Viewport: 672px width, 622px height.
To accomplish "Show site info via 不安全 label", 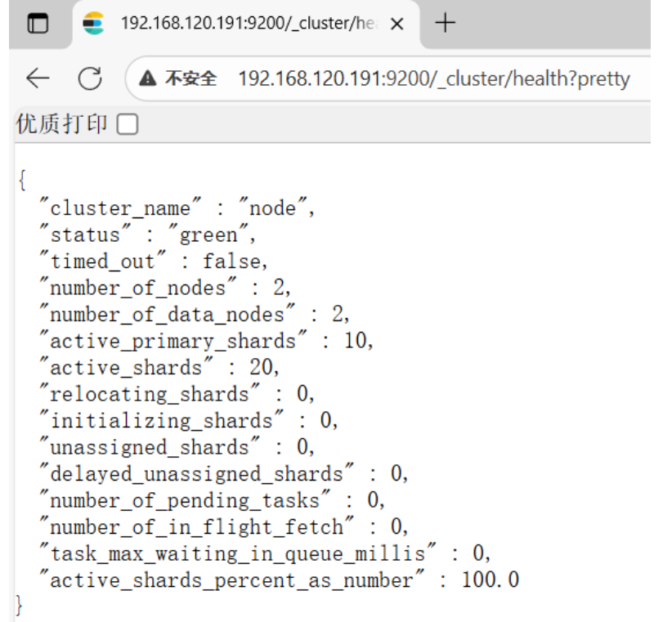I will point(190,79).
